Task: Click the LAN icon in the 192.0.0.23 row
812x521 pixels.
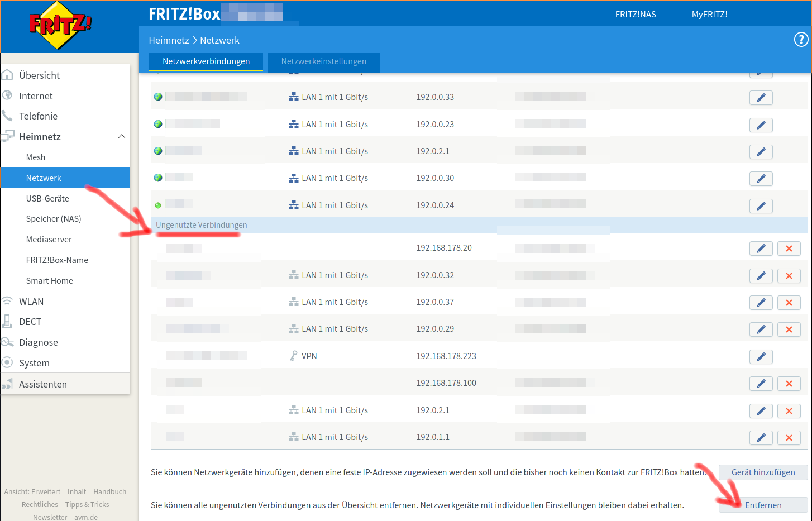Action: (x=294, y=124)
